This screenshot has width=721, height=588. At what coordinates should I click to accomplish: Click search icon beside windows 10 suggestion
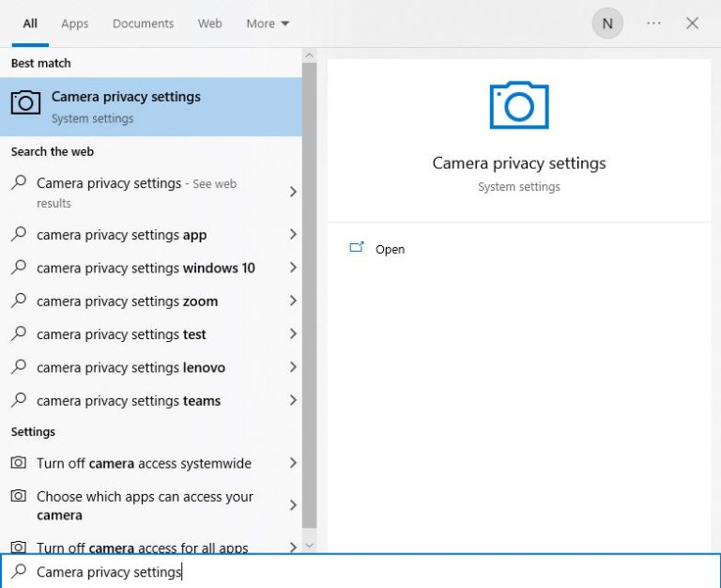19,267
